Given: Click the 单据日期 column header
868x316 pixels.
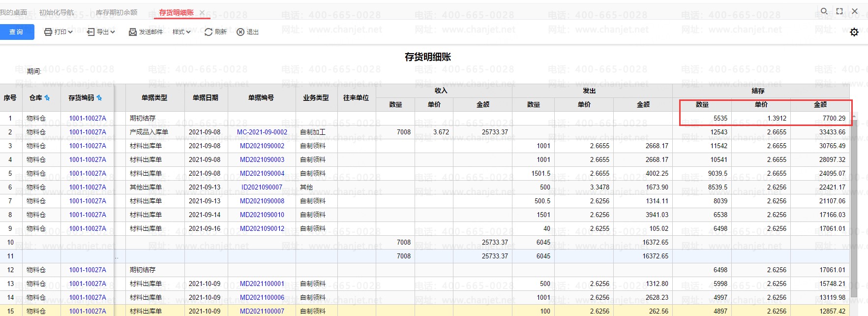Looking at the screenshot, I should coord(206,98).
